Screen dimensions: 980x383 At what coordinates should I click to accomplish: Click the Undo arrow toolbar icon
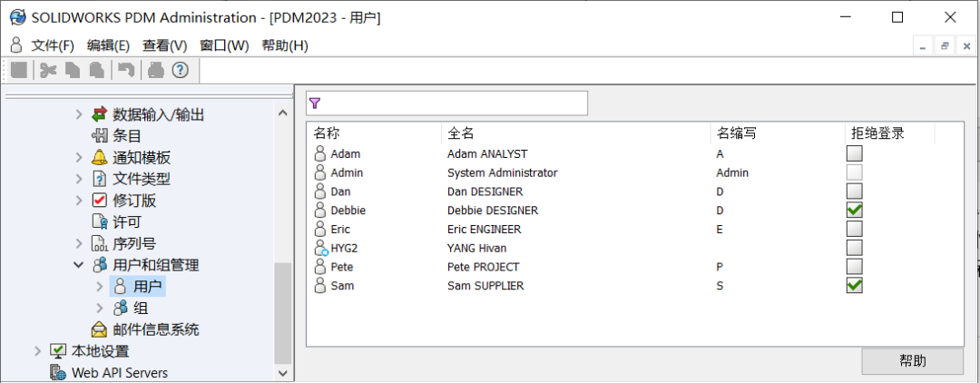[126, 70]
